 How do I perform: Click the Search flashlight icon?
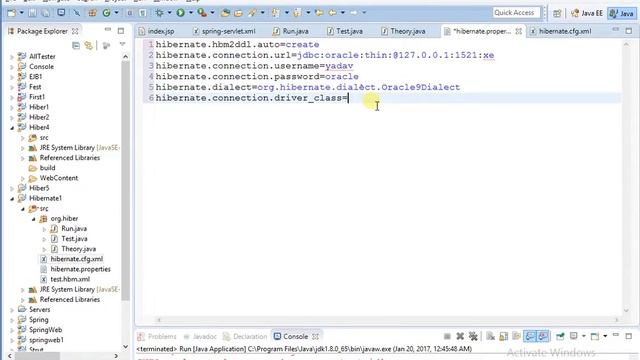[x=252, y=13]
